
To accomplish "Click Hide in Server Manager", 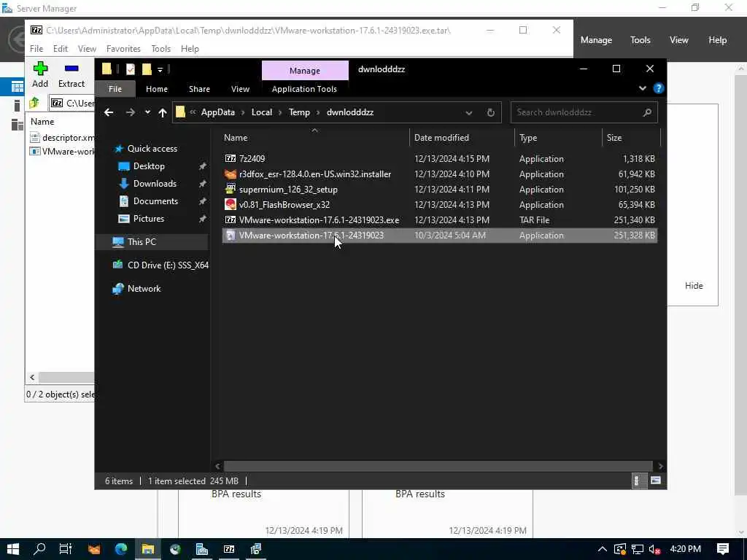I will (694, 286).
